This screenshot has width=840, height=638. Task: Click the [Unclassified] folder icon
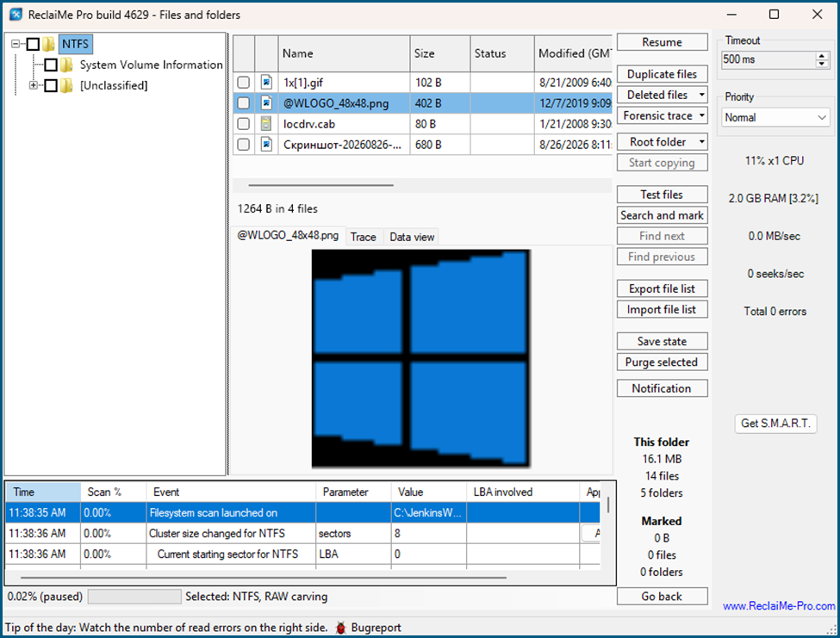pyautogui.click(x=66, y=85)
